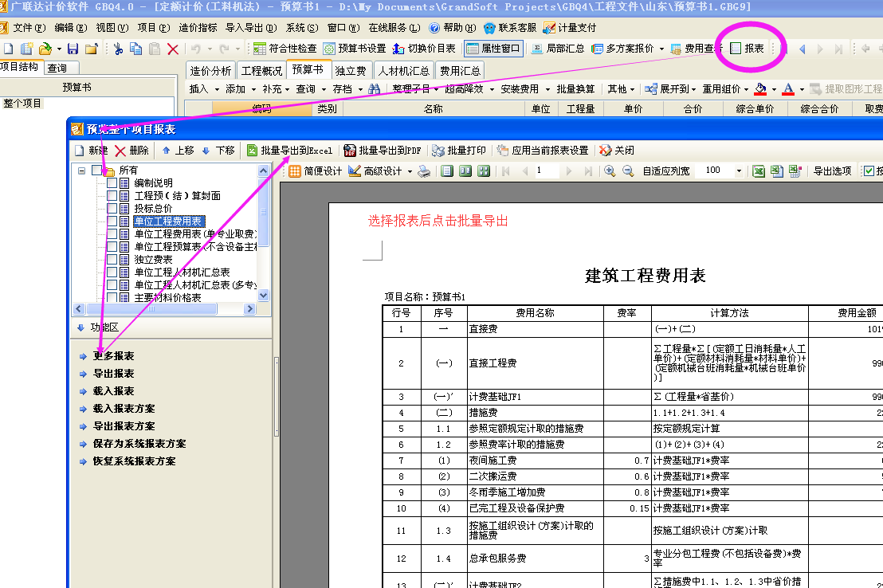Select single page view icon
The width and height of the screenshot is (883, 588).
(x=447, y=171)
